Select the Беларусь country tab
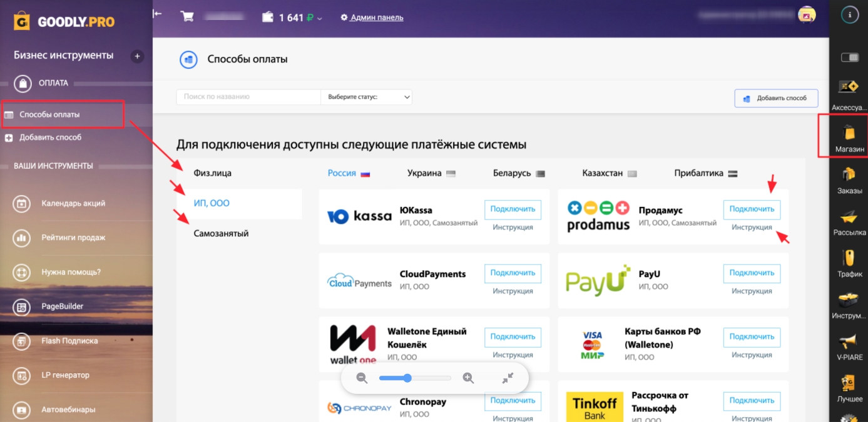868x422 pixels. (519, 173)
